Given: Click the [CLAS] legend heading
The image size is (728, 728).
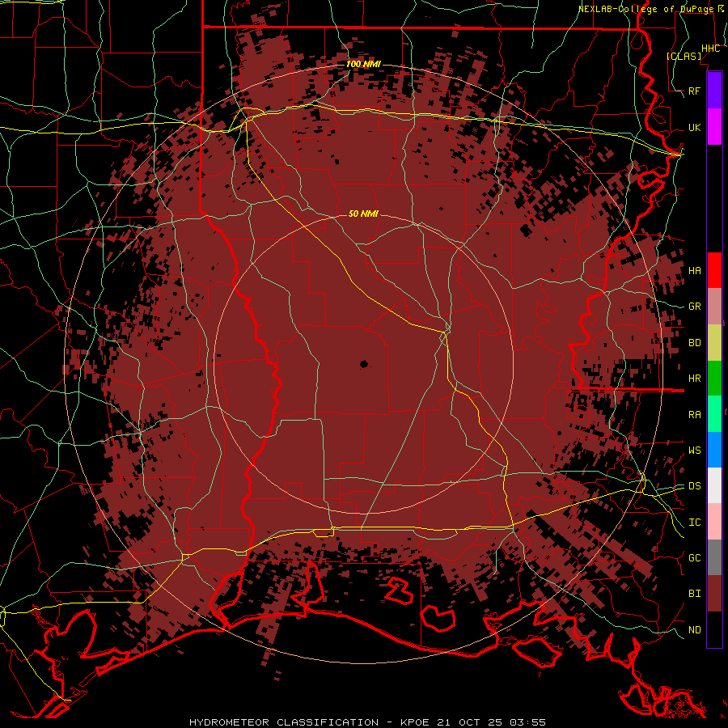Looking at the screenshot, I should tap(684, 56).
